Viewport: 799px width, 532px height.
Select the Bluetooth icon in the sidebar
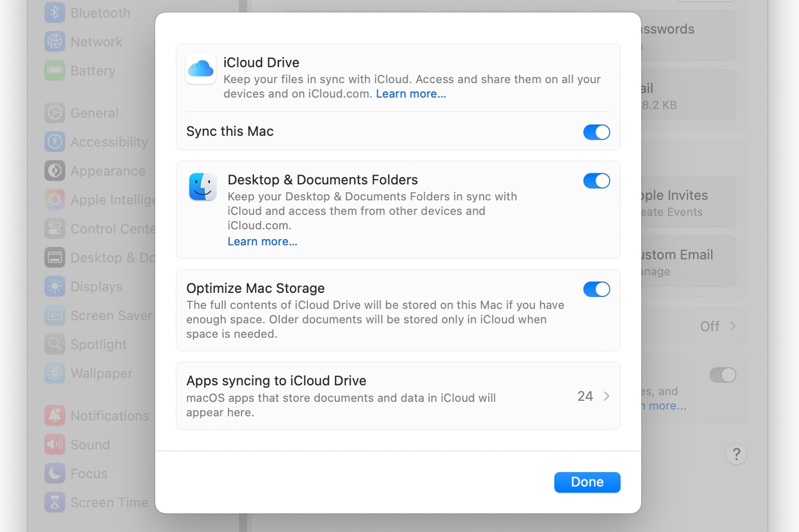click(x=55, y=13)
